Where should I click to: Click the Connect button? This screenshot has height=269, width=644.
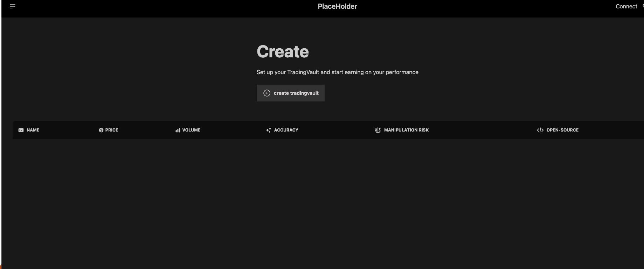pyautogui.click(x=626, y=6)
